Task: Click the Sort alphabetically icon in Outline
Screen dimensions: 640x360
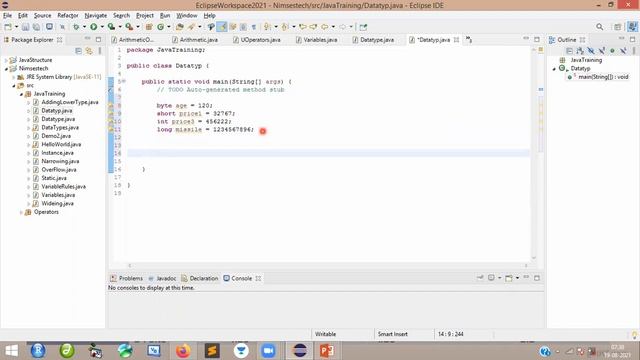Action: point(580,51)
